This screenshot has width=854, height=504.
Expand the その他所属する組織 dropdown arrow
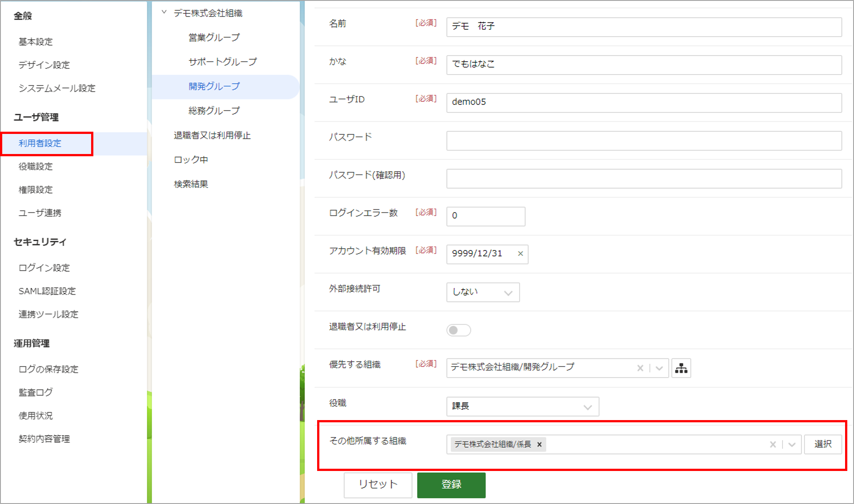[x=792, y=445]
